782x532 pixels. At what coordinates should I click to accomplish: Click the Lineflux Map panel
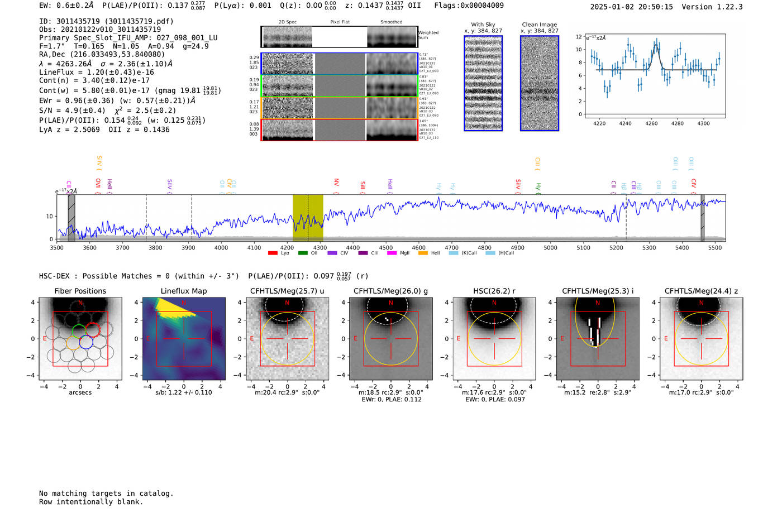click(x=184, y=338)
